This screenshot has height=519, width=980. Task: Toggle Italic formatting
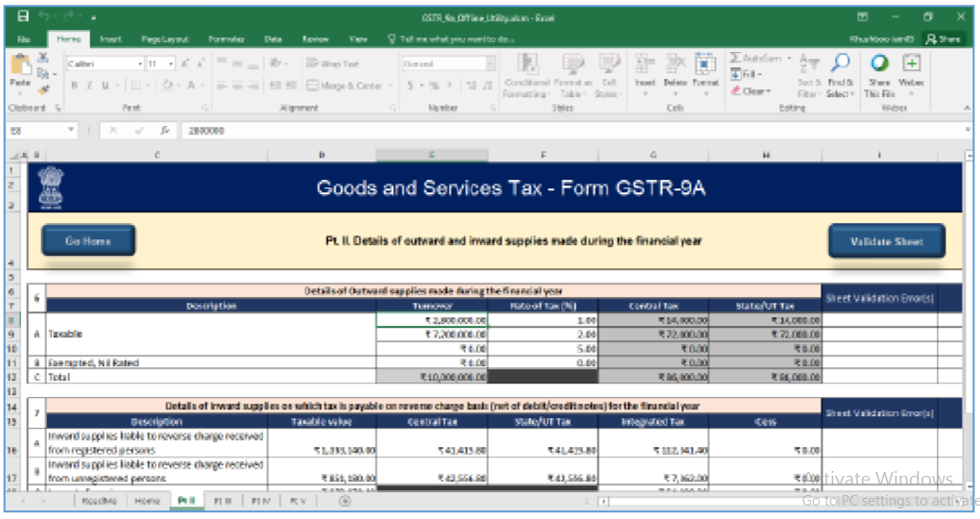coord(89,86)
